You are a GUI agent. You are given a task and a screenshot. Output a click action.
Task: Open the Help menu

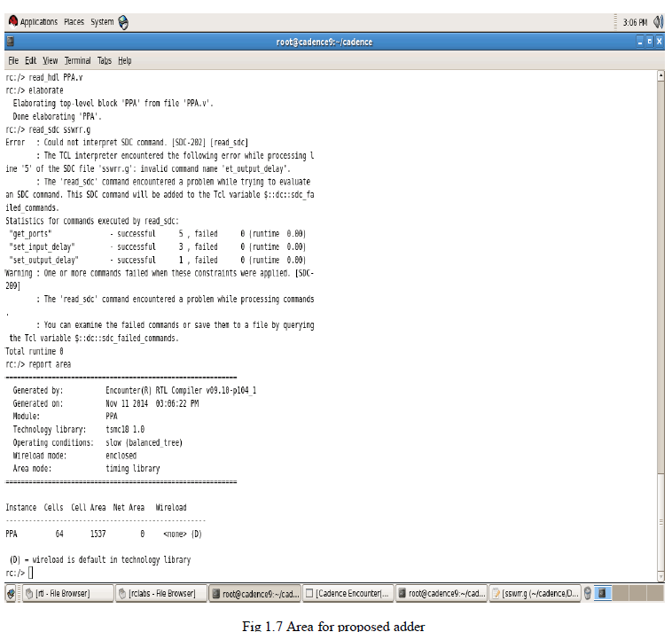(125, 60)
